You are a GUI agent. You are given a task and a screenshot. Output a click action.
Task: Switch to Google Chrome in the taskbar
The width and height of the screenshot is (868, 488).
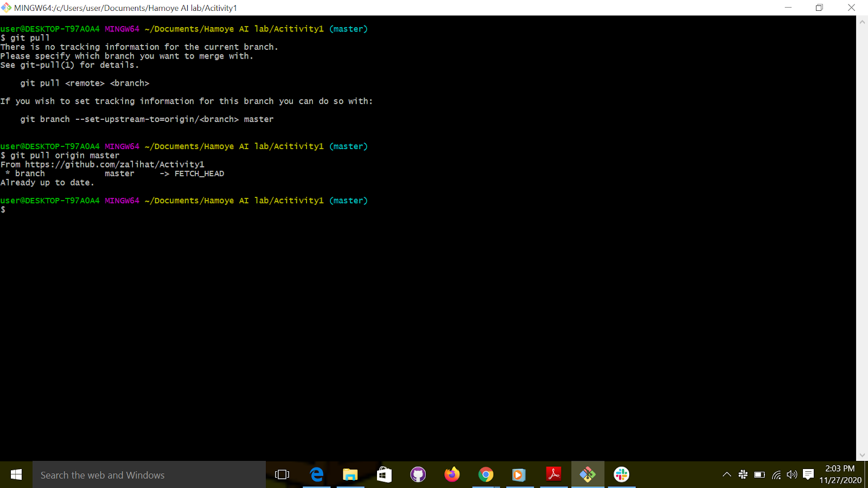(x=486, y=475)
